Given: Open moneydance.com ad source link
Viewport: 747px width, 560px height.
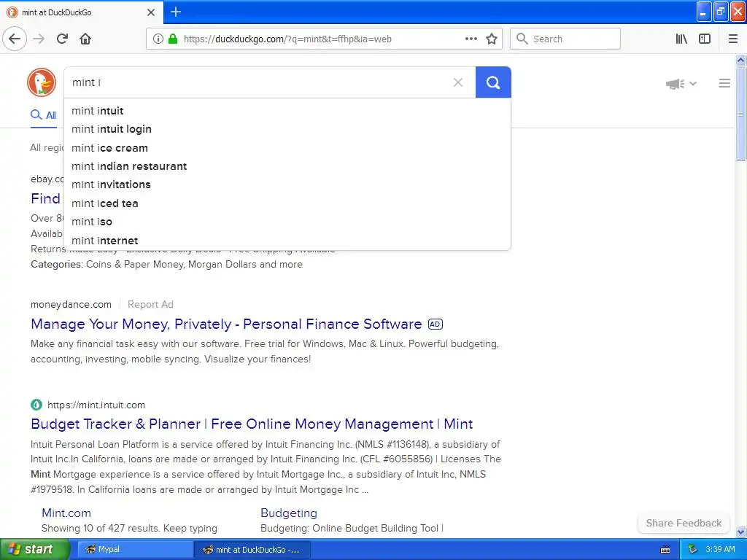Looking at the screenshot, I should pos(71,304).
